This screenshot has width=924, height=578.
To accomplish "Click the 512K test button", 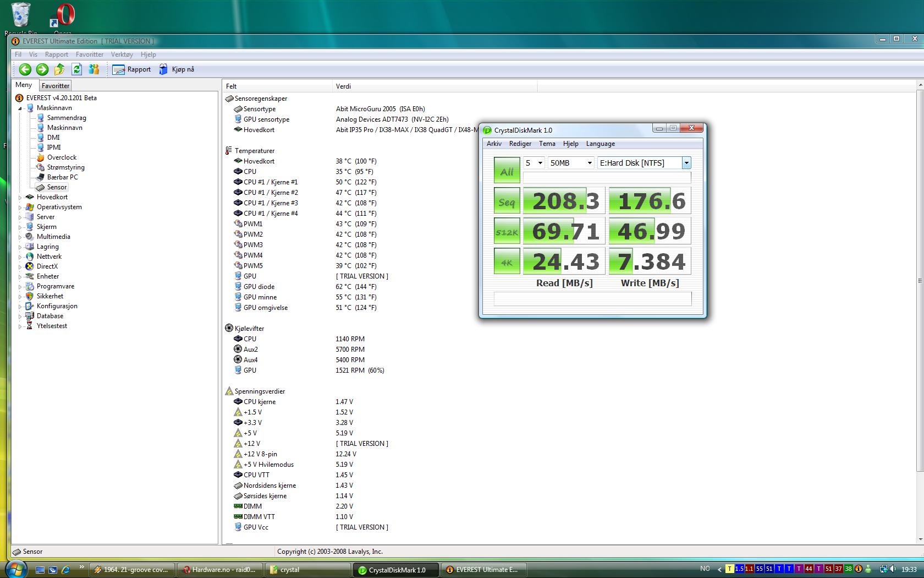I will pyautogui.click(x=507, y=231).
